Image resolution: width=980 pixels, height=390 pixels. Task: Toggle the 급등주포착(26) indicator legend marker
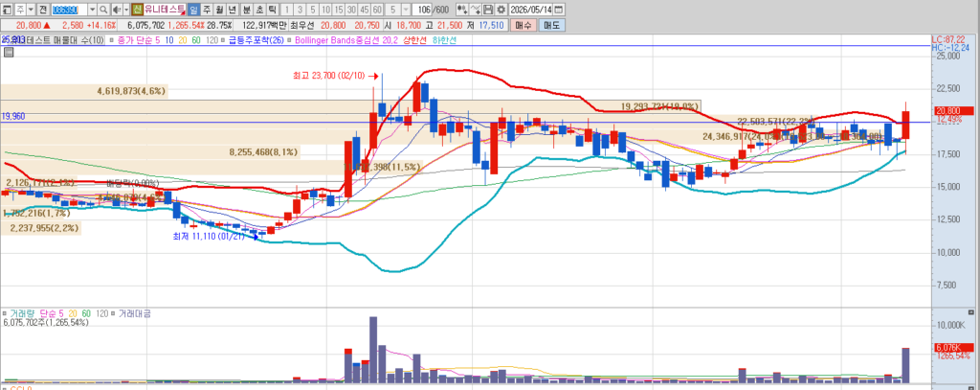point(224,39)
